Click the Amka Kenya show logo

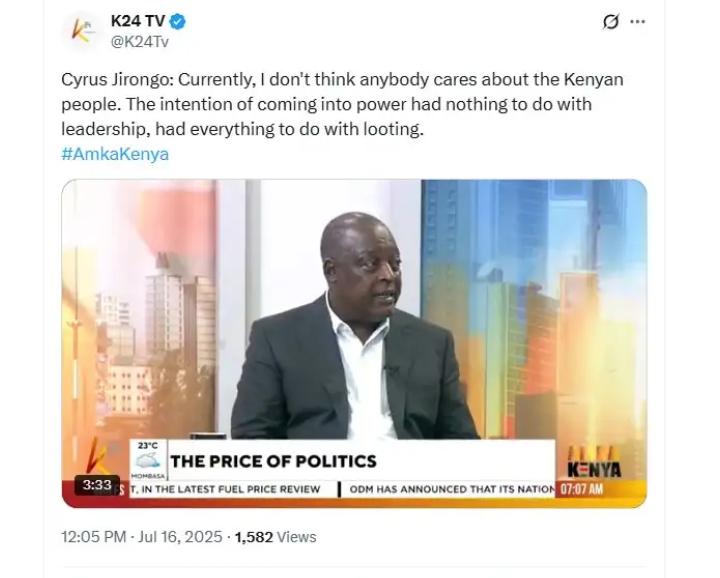click(x=594, y=462)
